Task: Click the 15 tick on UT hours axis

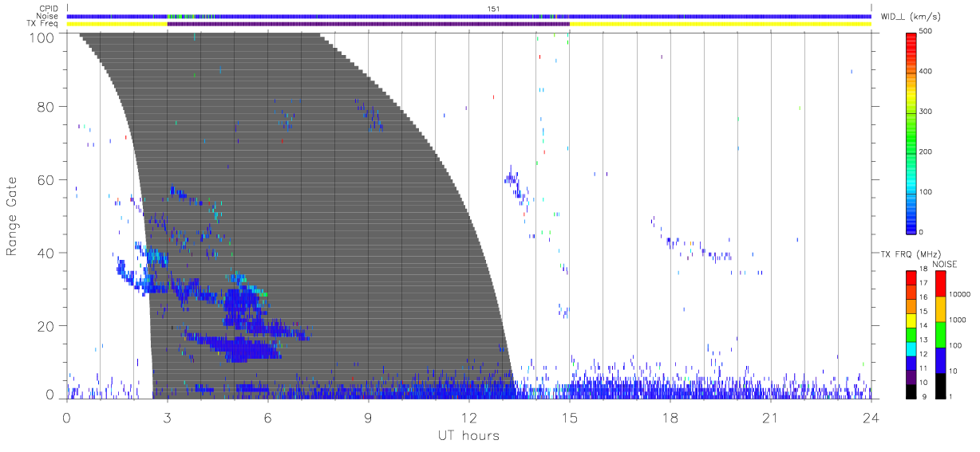Action: pyautogui.click(x=569, y=417)
